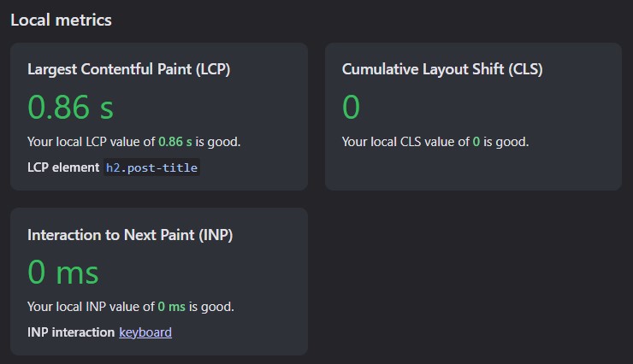Click 'Your local LCP value' description text
This screenshot has width=633, height=364.
pos(91,142)
